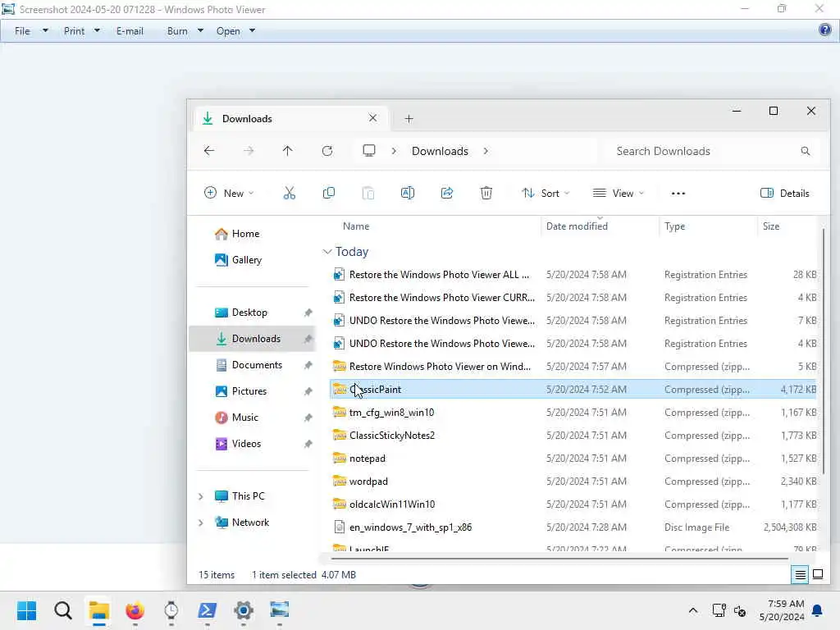Expand This PC in navigation pane
Image resolution: width=840 pixels, height=630 pixels.
pyautogui.click(x=201, y=496)
